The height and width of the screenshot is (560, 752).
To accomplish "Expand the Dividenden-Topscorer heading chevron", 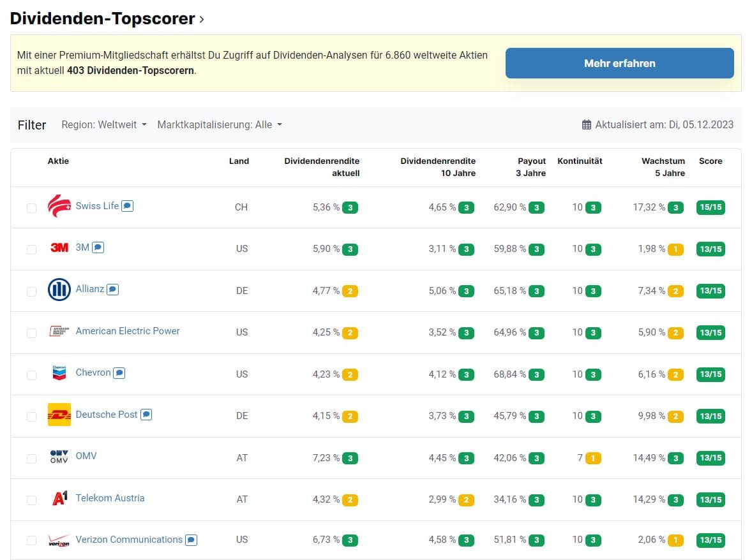I will [202, 20].
